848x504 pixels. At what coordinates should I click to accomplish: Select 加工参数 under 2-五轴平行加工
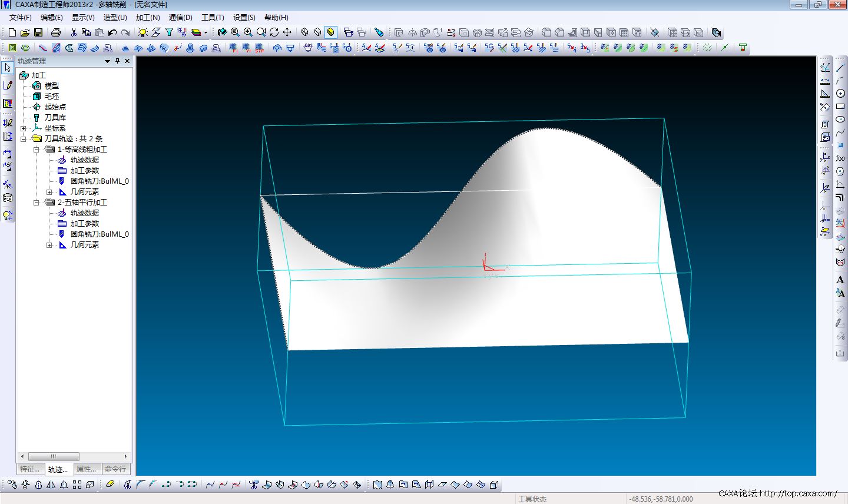85,224
